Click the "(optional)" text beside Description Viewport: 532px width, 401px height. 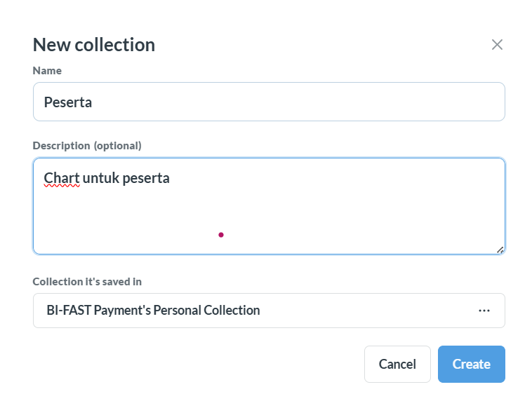[118, 146]
